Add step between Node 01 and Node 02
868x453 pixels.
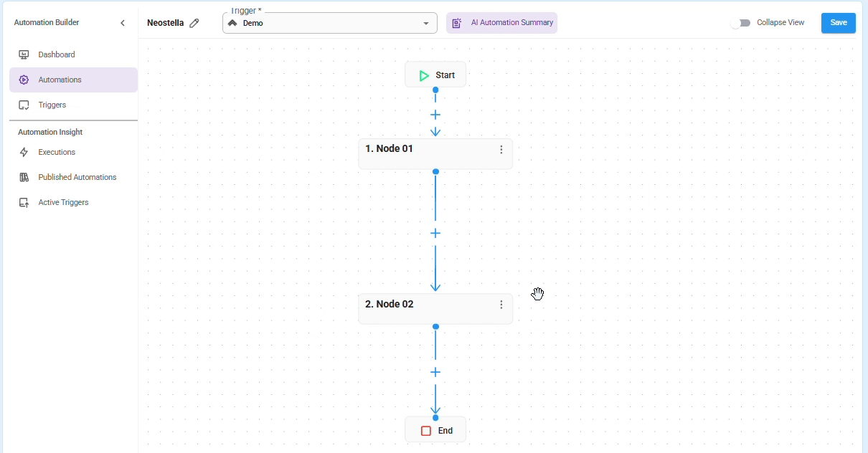click(435, 234)
